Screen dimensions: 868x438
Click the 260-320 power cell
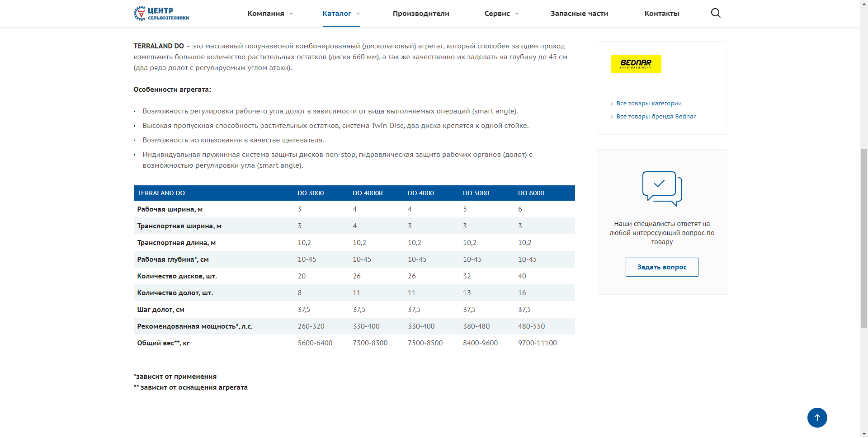(311, 326)
